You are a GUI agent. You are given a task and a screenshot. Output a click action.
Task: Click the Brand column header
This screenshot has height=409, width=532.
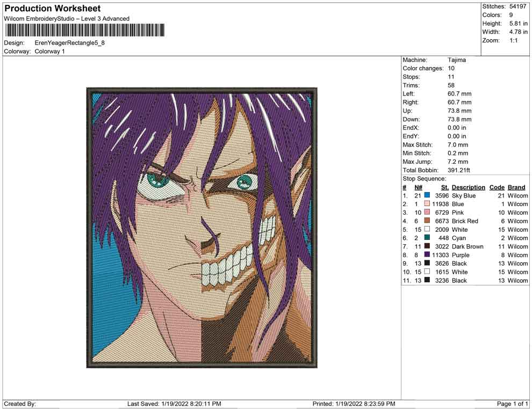click(516, 187)
